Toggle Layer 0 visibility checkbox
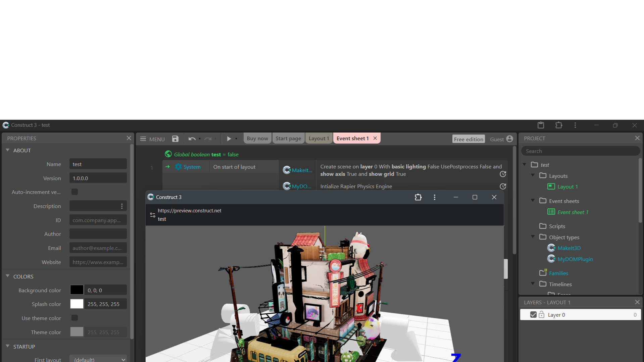 pos(533,315)
